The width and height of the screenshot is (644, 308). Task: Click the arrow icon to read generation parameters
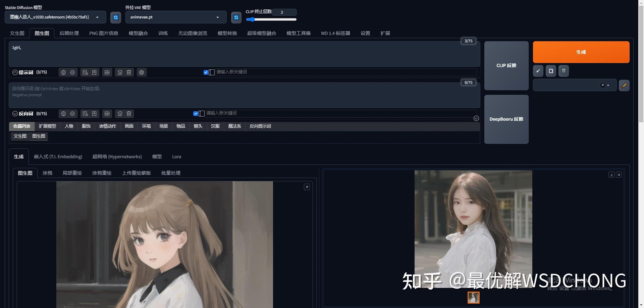click(538, 71)
